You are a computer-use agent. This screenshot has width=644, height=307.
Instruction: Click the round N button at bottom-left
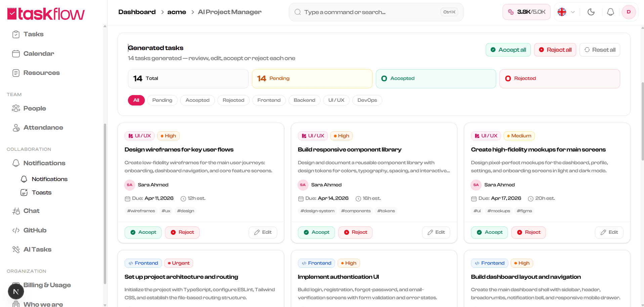[16, 292]
